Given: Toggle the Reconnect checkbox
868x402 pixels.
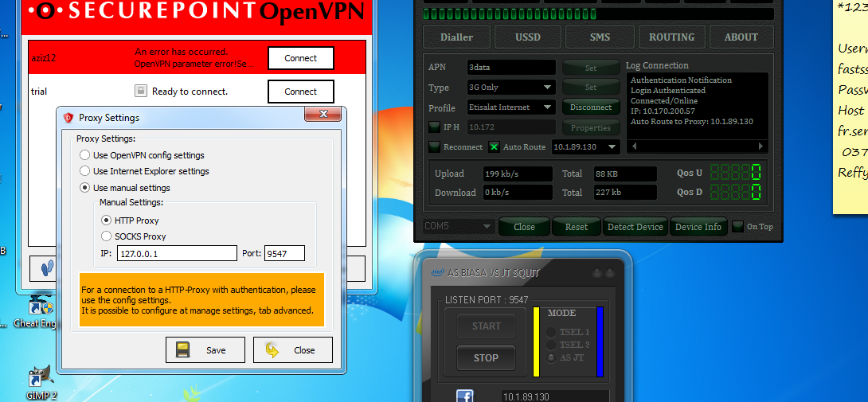Looking at the screenshot, I should click(x=435, y=147).
